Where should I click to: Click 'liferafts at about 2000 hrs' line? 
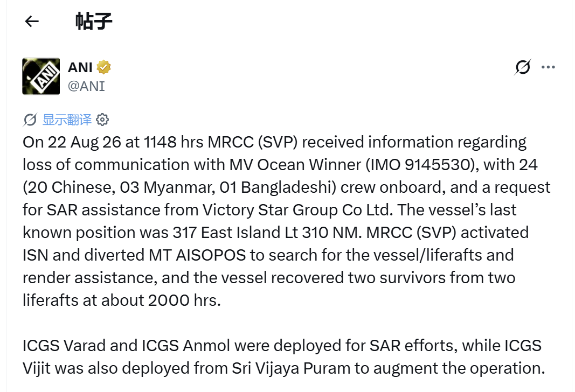tap(122, 300)
